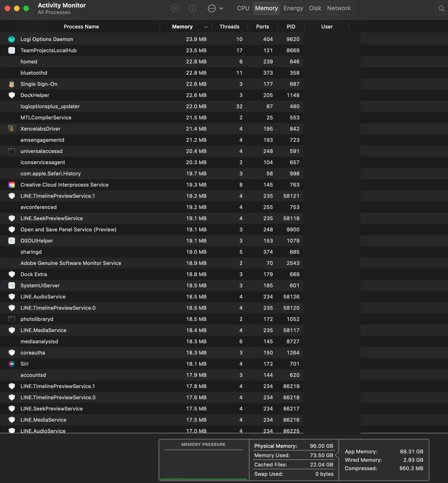Switch to the CPU tab

243,8
